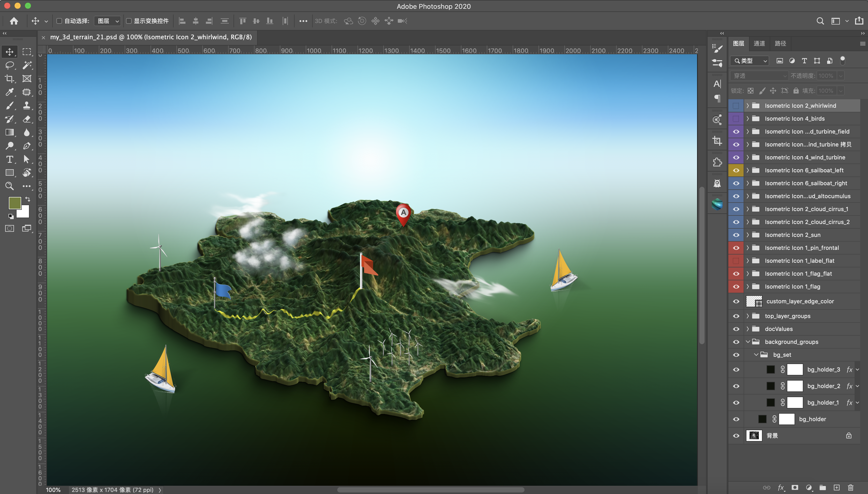Switch to the Channels tab
Image resolution: width=868 pixels, height=494 pixels.
pos(759,43)
